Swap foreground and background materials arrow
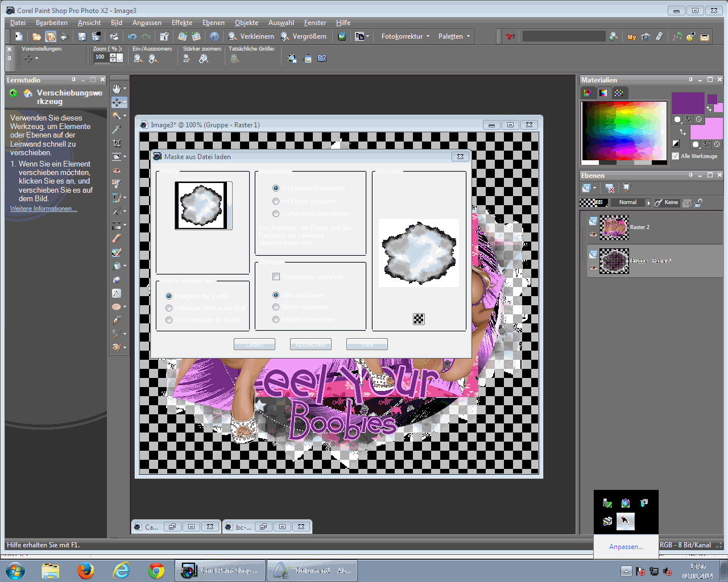The image size is (728, 582). click(682, 132)
